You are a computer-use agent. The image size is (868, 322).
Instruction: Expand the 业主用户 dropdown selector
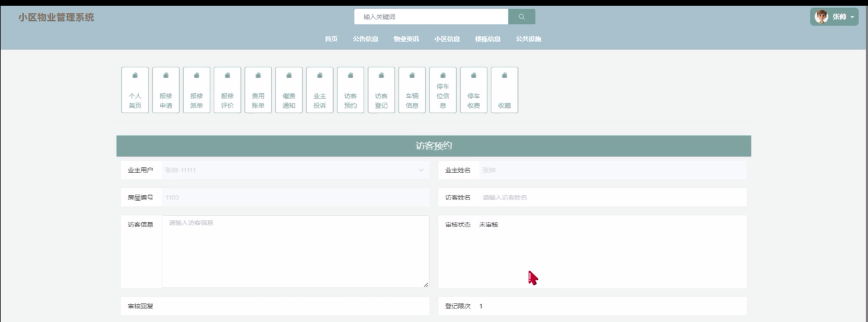pos(421,170)
